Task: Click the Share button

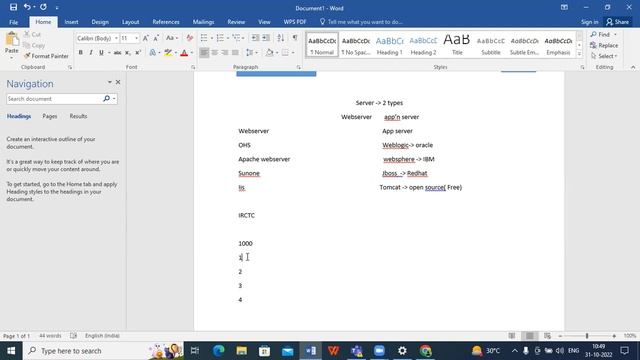Action: click(x=618, y=22)
